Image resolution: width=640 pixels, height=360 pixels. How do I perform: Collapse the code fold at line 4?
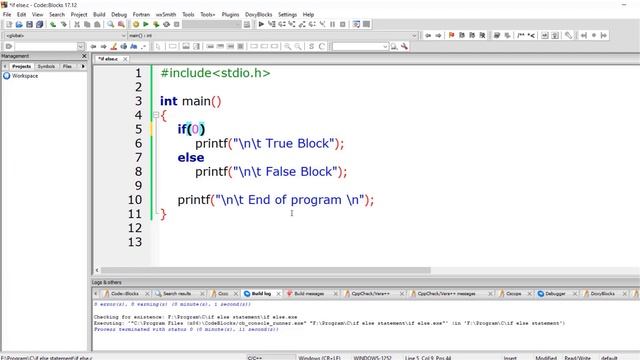[156, 115]
